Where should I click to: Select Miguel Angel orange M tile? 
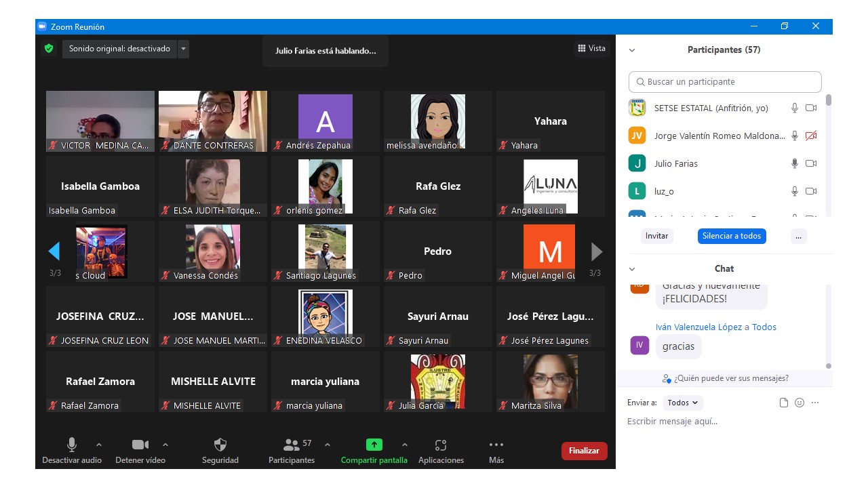(551, 251)
